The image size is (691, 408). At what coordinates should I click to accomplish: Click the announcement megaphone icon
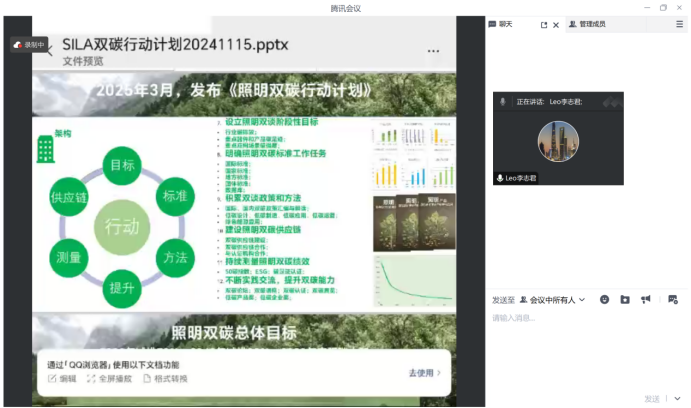(x=646, y=300)
